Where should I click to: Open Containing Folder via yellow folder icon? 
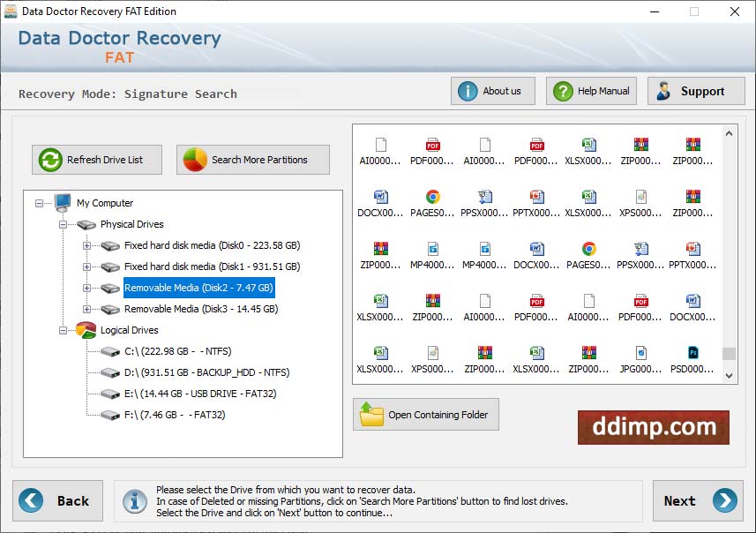click(373, 414)
